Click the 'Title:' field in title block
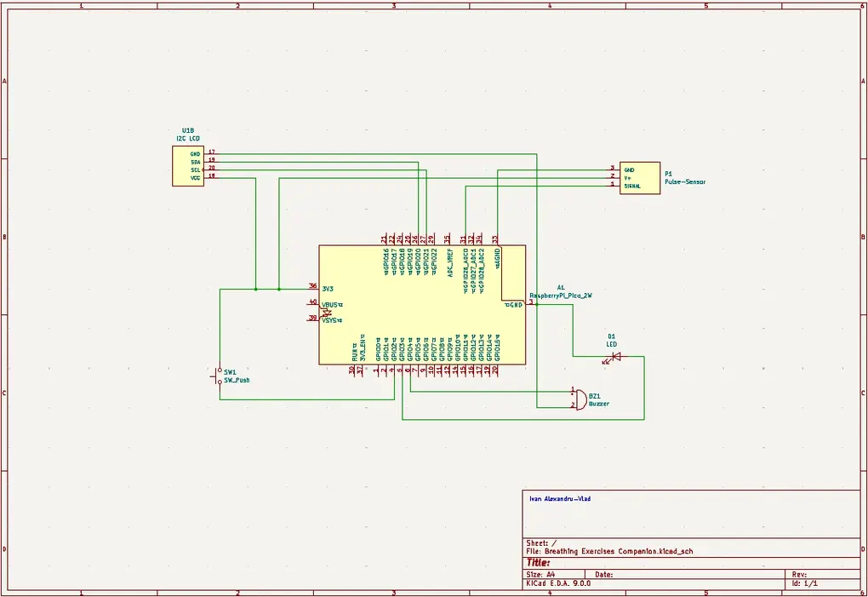This screenshot has height=597, width=868. [538, 563]
